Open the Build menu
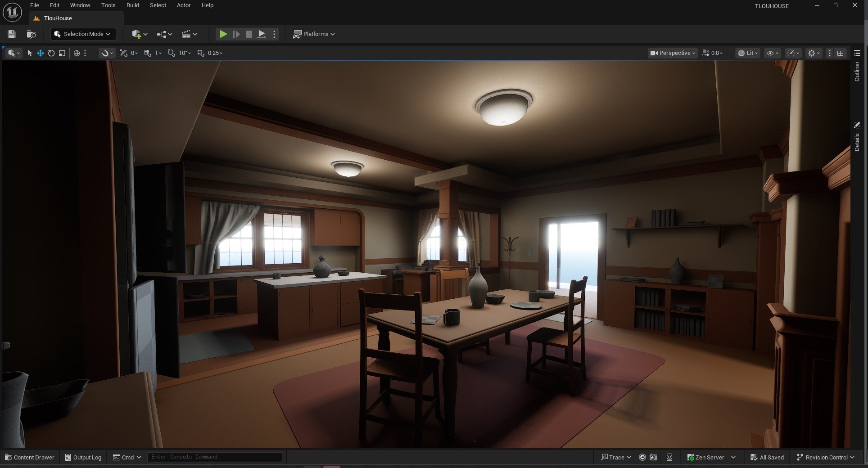868x468 pixels. 132,5
